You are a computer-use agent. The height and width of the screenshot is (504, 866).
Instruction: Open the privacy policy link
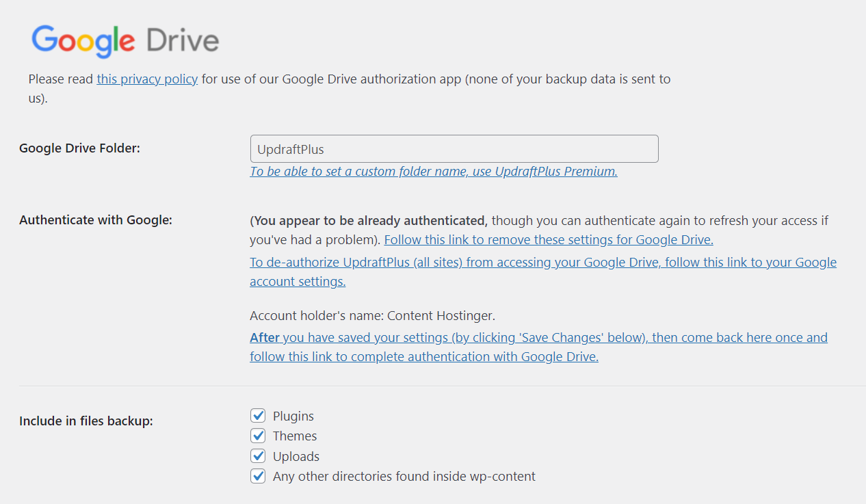[x=147, y=79]
